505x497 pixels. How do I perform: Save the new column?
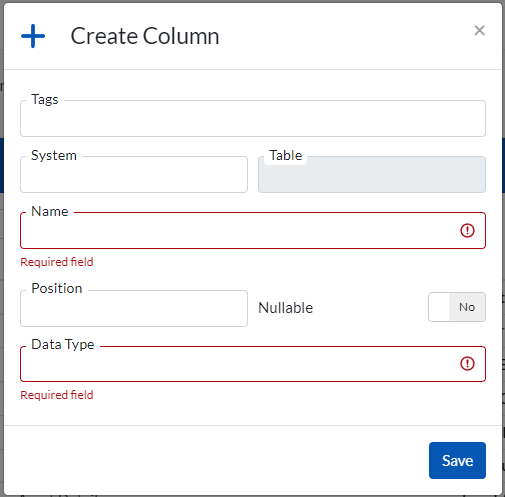[x=457, y=460]
